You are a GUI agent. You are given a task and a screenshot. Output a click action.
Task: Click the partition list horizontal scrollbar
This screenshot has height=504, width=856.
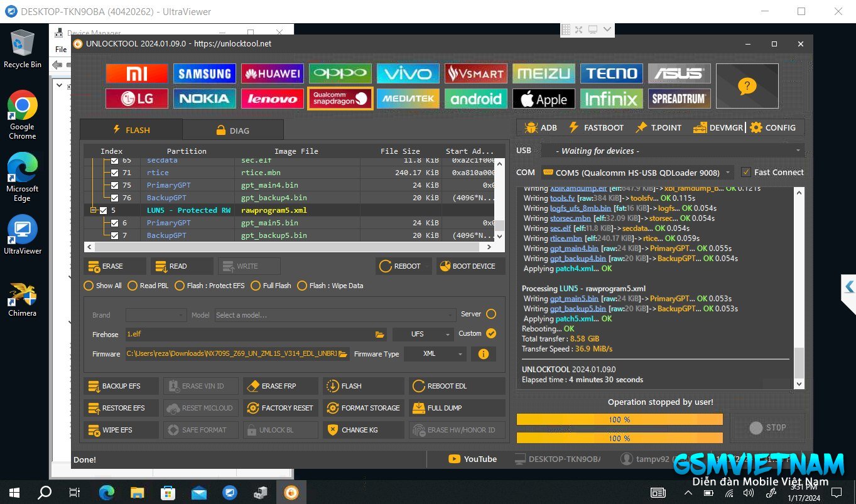click(x=290, y=247)
